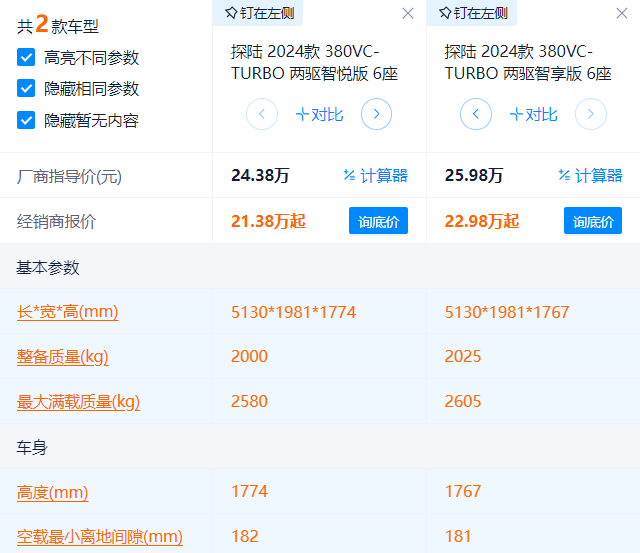
Task: Open the 最大满载质量(kg) parameter link
Action: point(78,402)
